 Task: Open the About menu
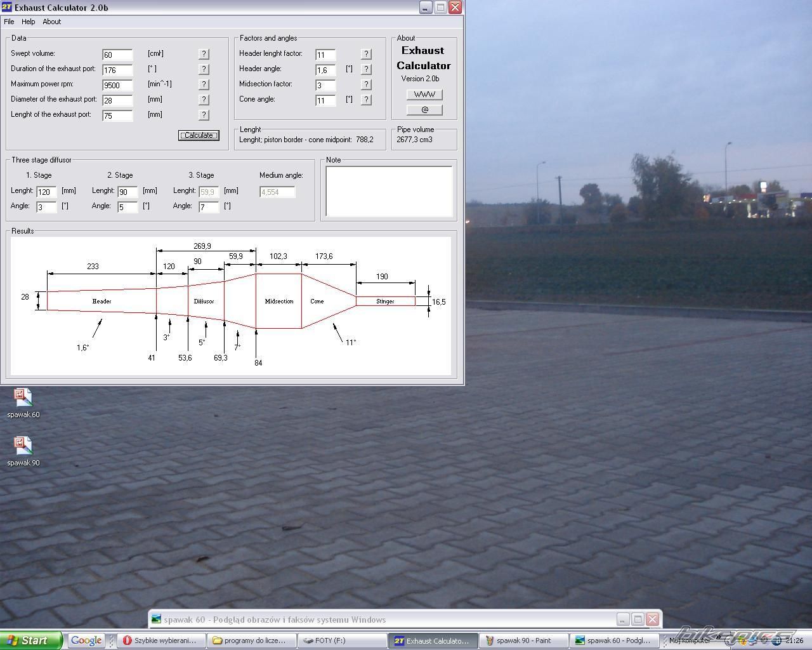click(51, 22)
